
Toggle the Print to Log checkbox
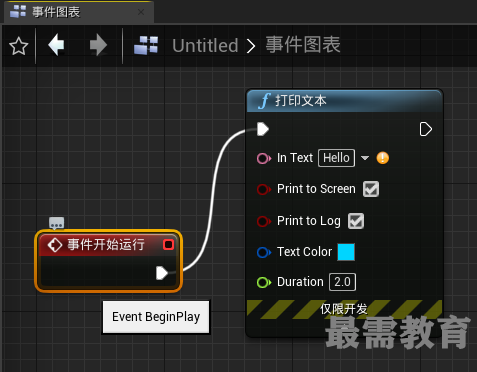coord(356,221)
